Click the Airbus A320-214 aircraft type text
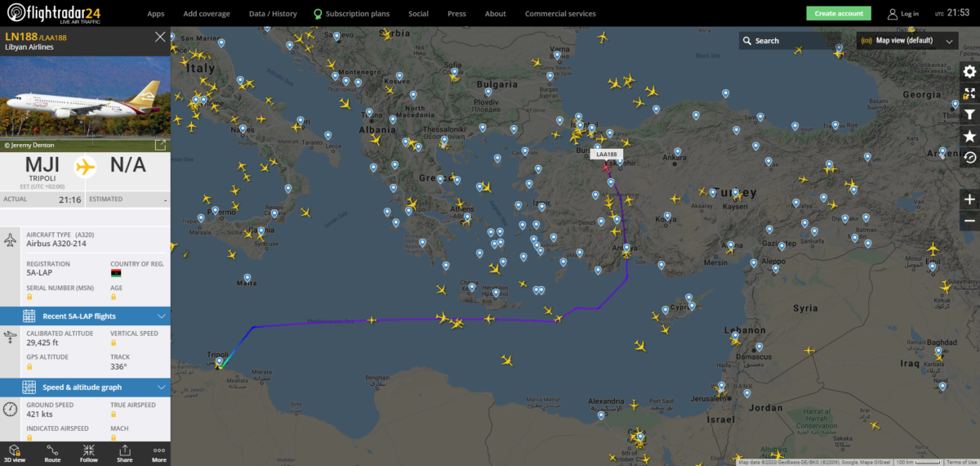 (56, 244)
